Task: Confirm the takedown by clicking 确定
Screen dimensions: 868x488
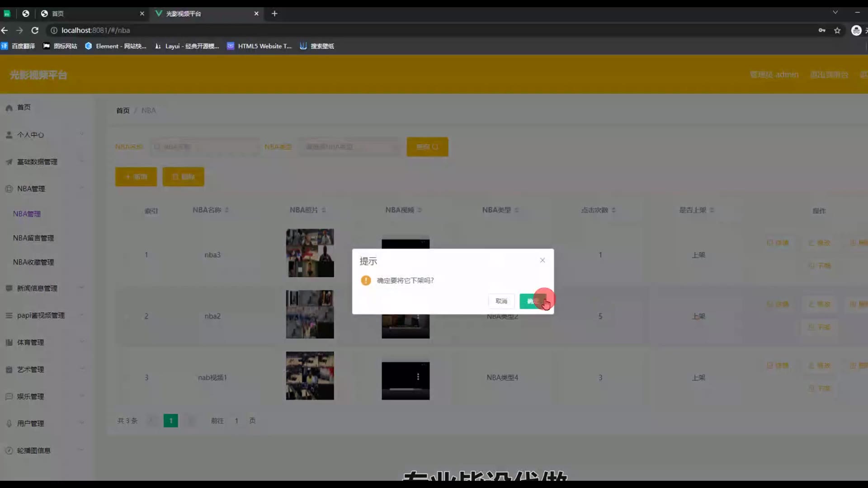Action: pos(532,301)
